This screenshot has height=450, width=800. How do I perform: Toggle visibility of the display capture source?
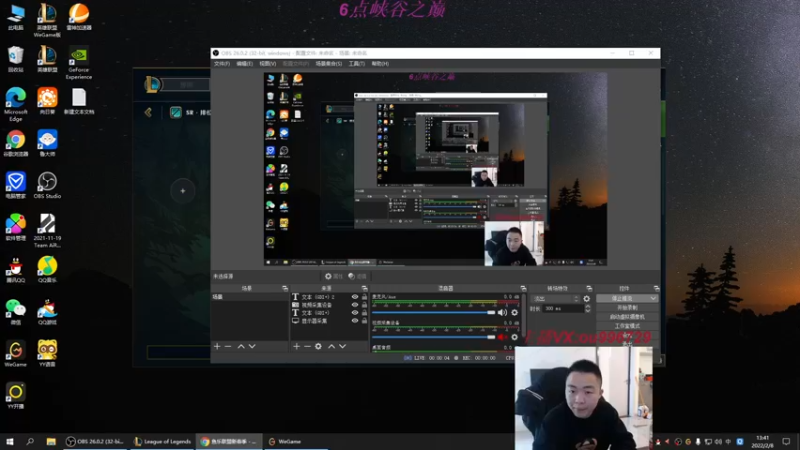pos(355,321)
